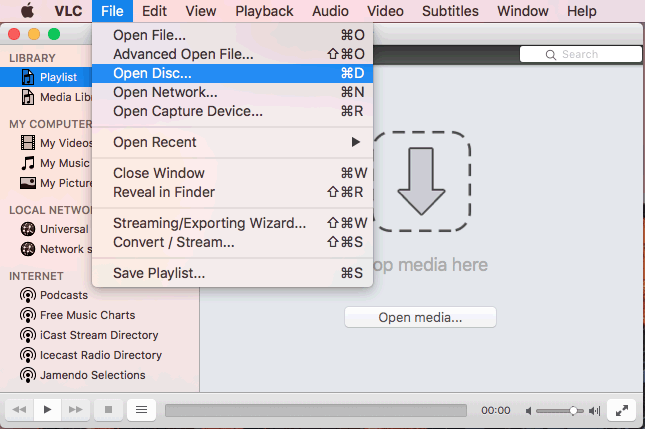Open the View menu
This screenshot has height=429, width=645.
201,11
